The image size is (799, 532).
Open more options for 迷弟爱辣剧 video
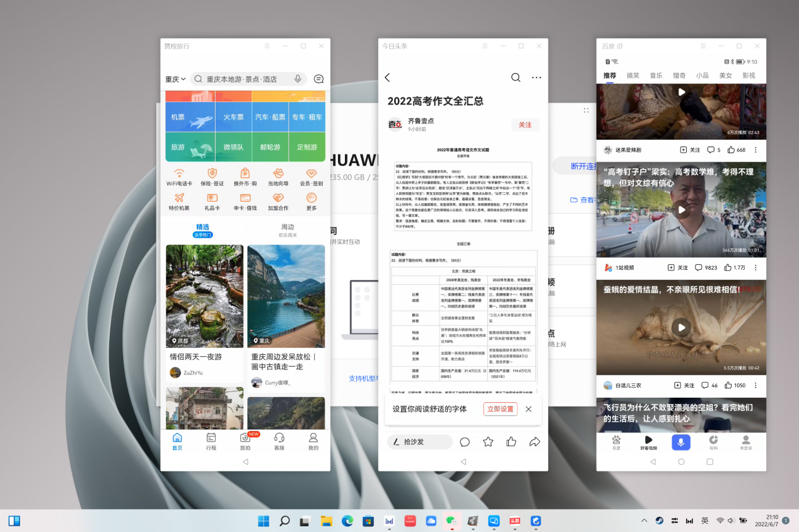tap(755, 150)
